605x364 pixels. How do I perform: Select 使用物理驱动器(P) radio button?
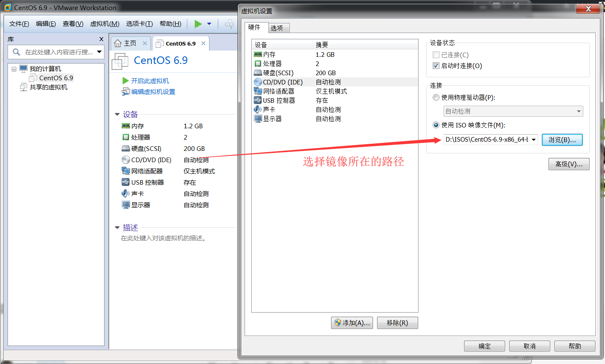pos(436,97)
